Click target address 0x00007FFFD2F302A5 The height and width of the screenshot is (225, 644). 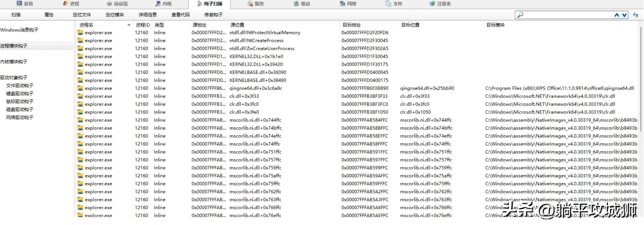pos(365,48)
